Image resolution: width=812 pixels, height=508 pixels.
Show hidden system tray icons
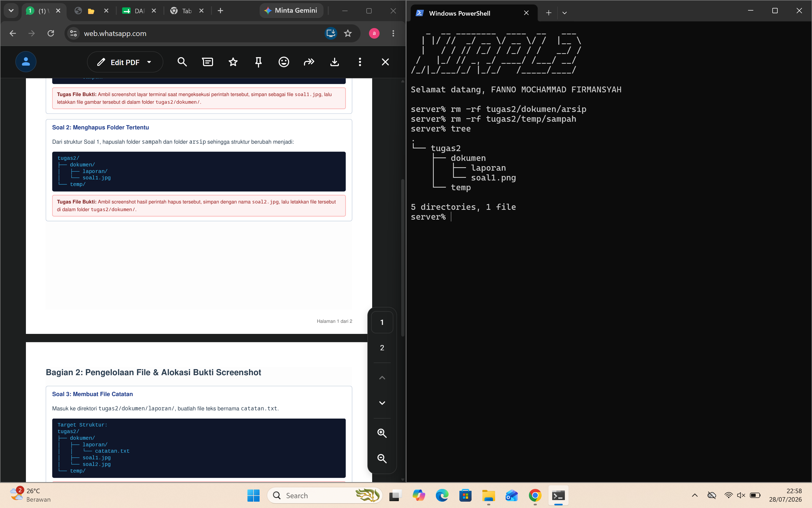click(695, 495)
